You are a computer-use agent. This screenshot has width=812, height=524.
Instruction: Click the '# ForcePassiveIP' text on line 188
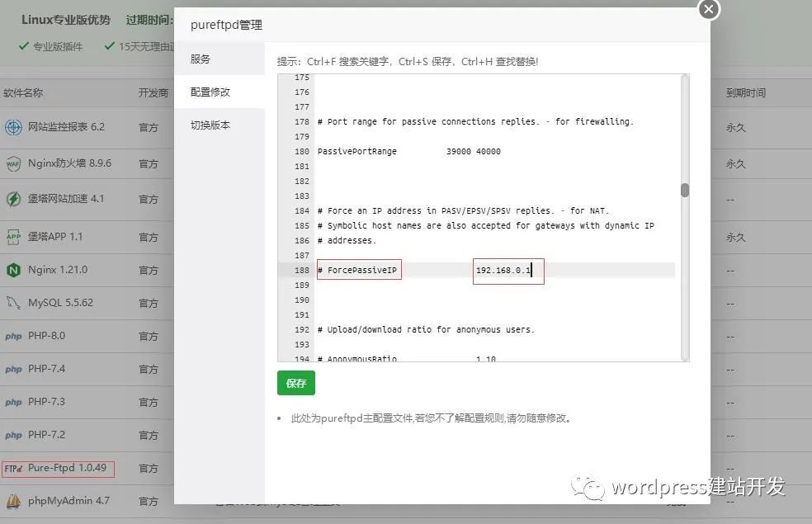pos(357,271)
